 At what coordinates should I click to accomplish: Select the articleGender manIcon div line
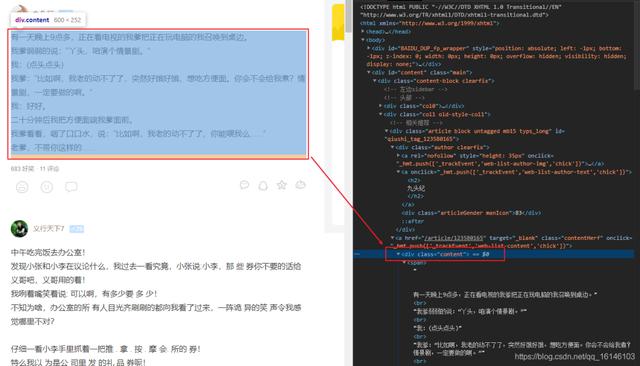pyautogui.click(x=471, y=213)
